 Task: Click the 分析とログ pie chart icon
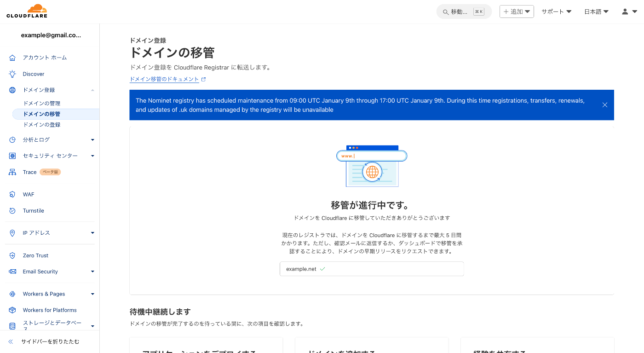(x=12, y=140)
